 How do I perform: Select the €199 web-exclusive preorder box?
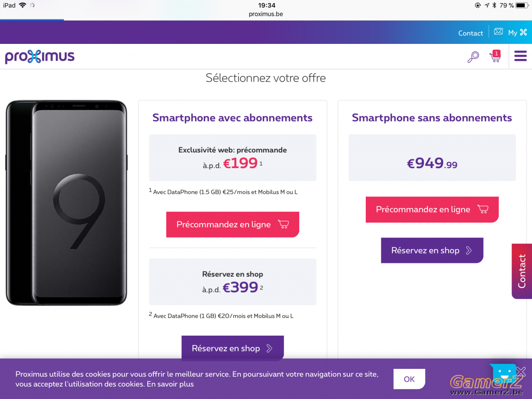coord(233,158)
